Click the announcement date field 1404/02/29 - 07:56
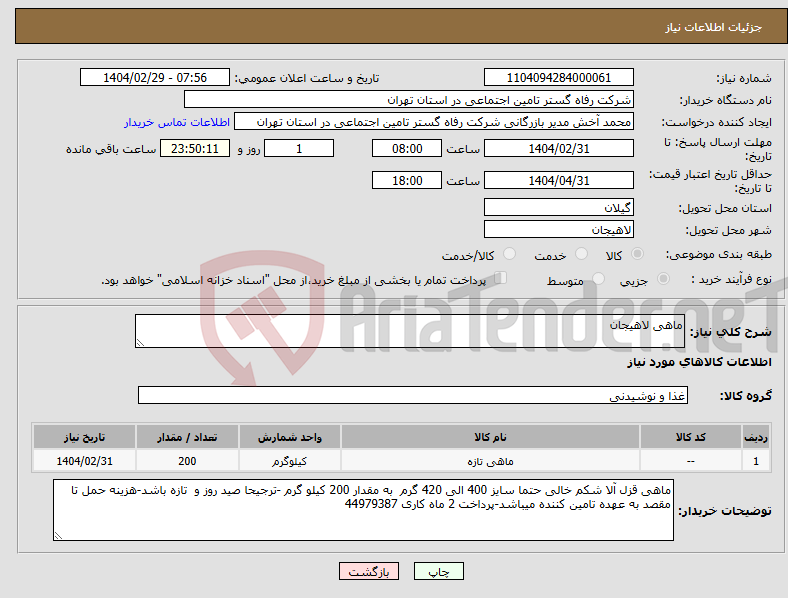 coord(155,78)
